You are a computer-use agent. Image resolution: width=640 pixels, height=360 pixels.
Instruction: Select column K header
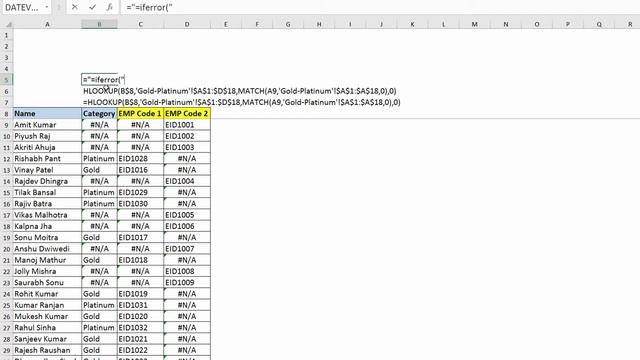click(x=412, y=24)
